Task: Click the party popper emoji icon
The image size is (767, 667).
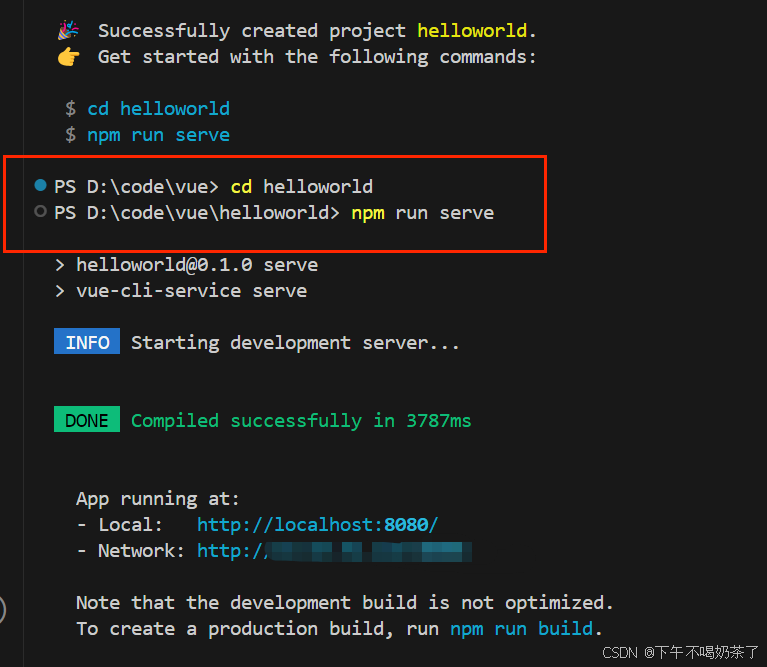Action: 68,31
